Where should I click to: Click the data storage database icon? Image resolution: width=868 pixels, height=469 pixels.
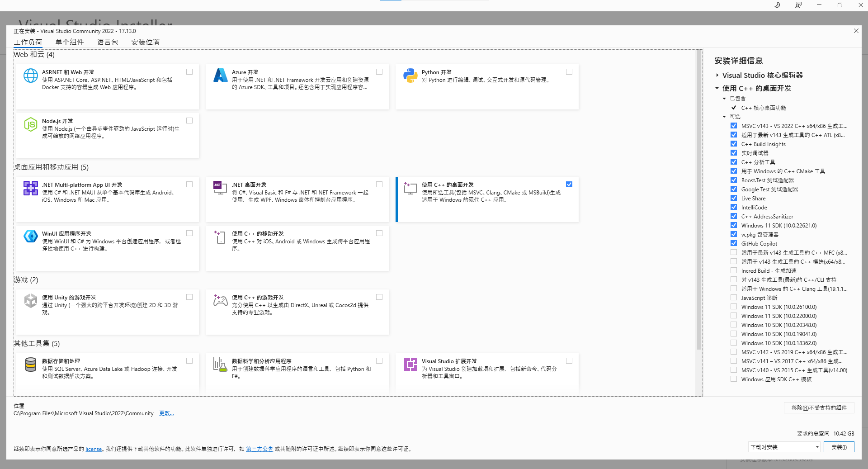(x=31, y=365)
